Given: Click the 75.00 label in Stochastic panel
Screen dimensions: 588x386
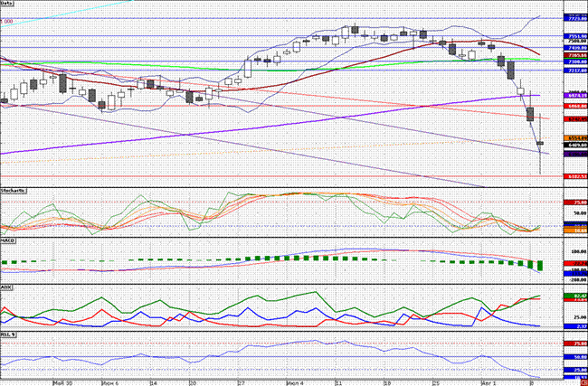Looking at the screenshot, I should 575,202.
